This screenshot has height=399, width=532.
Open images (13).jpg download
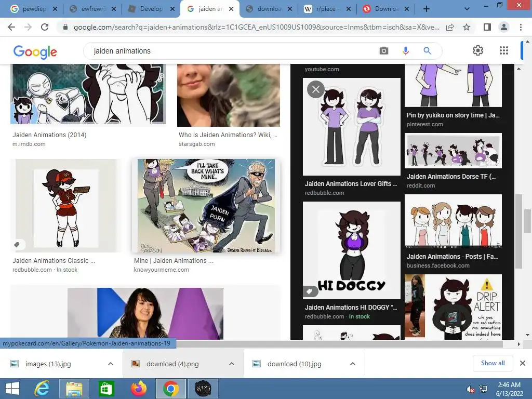pyautogui.click(x=48, y=364)
